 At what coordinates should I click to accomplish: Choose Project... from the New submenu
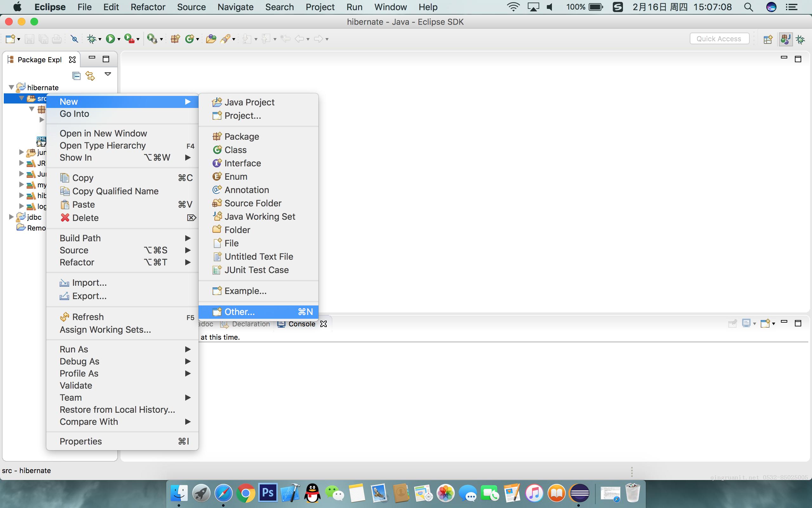(x=259, y=116)
